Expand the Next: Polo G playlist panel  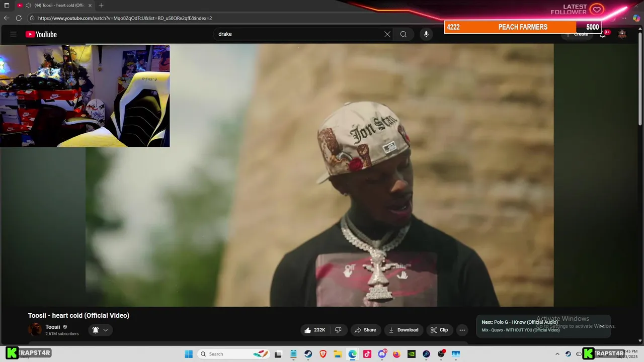click(601, 326)
